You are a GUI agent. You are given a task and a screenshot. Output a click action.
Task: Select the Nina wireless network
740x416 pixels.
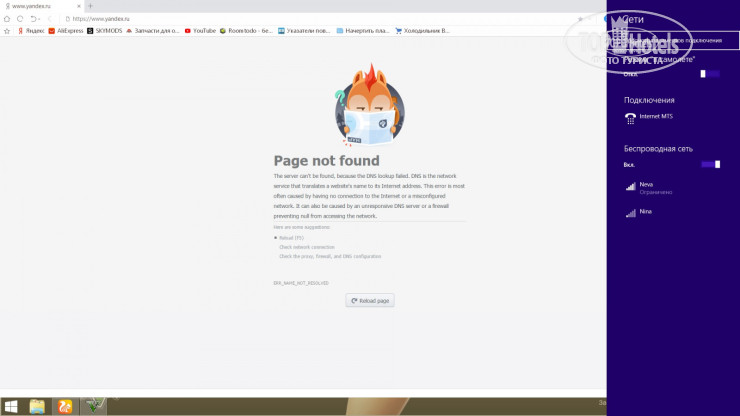pos(645,212)
